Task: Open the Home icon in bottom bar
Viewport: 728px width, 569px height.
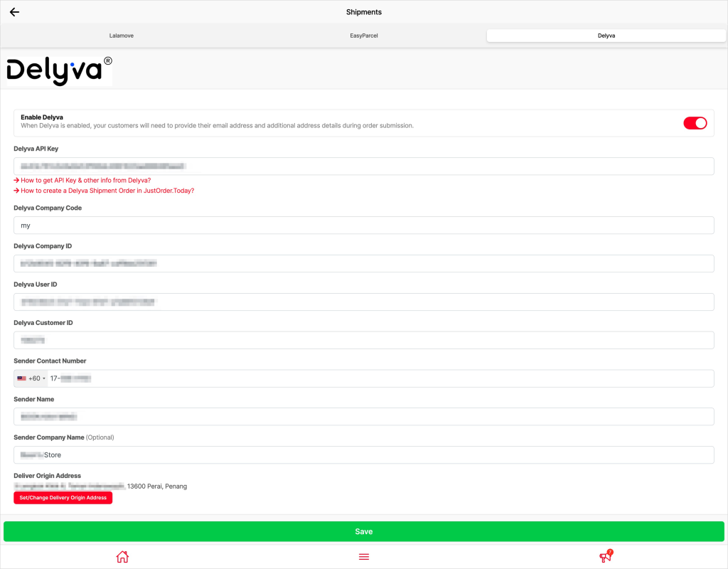Action: [x=122, y=556]
